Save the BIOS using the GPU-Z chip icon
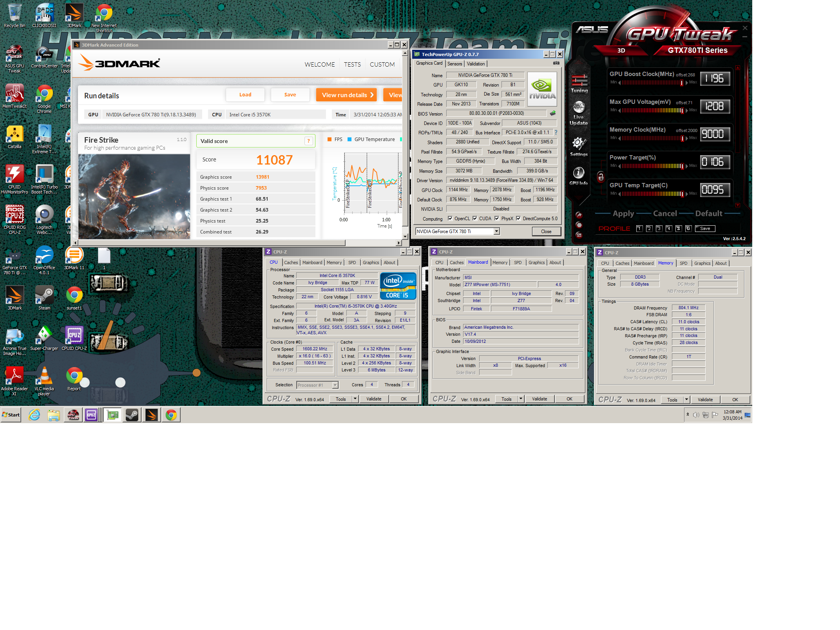 [x=553, y=113]
